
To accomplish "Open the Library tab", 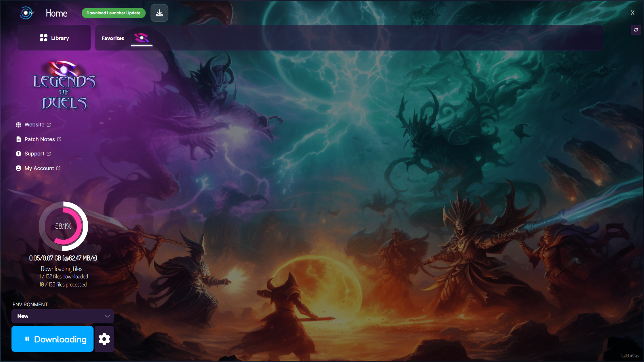I will (x=55, y=38).
